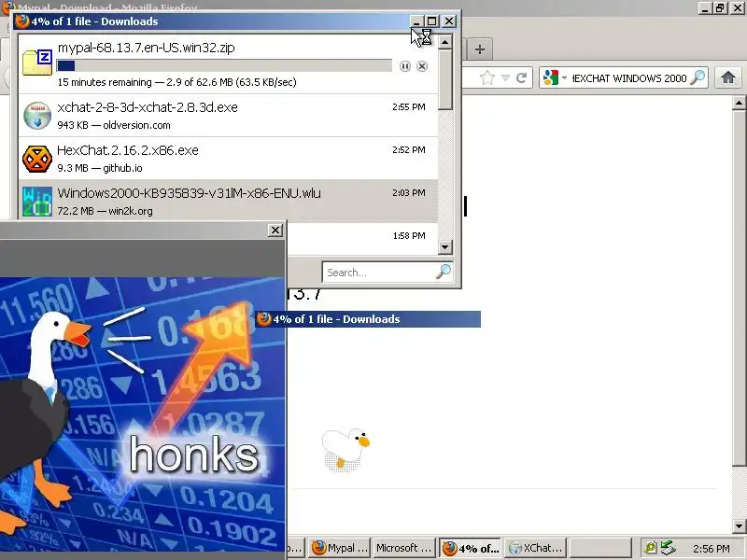The image size is (747, 560).
Task: Click the browser page scroll down arrow
Action: pyautogui.click(x=740, y=526)
